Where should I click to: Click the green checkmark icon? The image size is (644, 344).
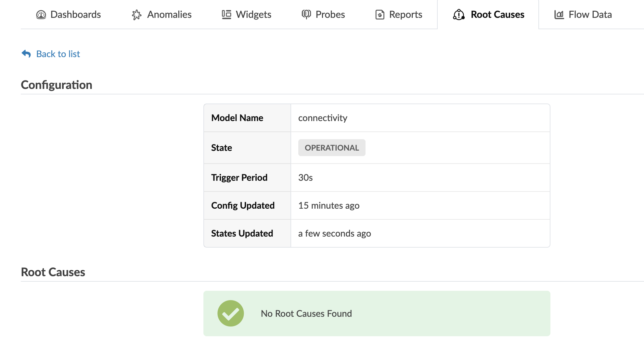231,313
